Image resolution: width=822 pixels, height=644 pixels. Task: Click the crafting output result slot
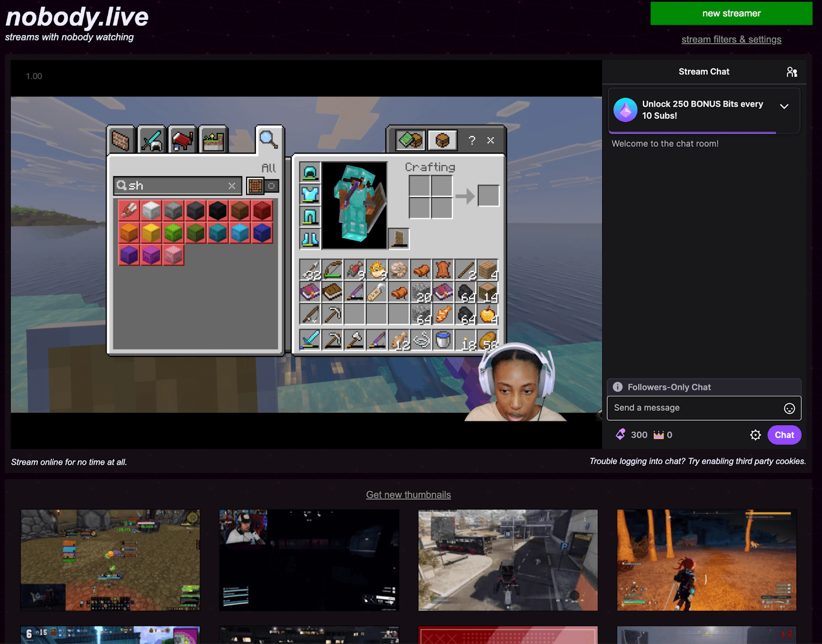click(x=488, y=196)
